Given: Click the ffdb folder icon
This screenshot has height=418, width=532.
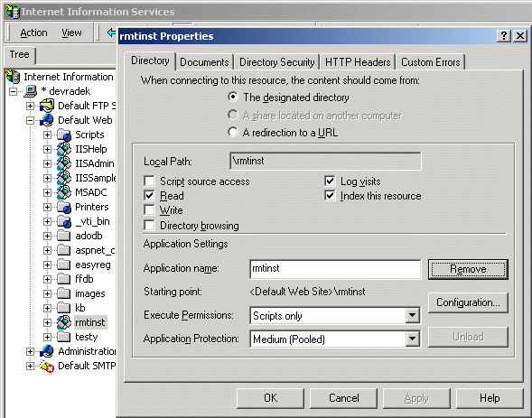Looking at the screenshot, I should click(x=64, y=279).
